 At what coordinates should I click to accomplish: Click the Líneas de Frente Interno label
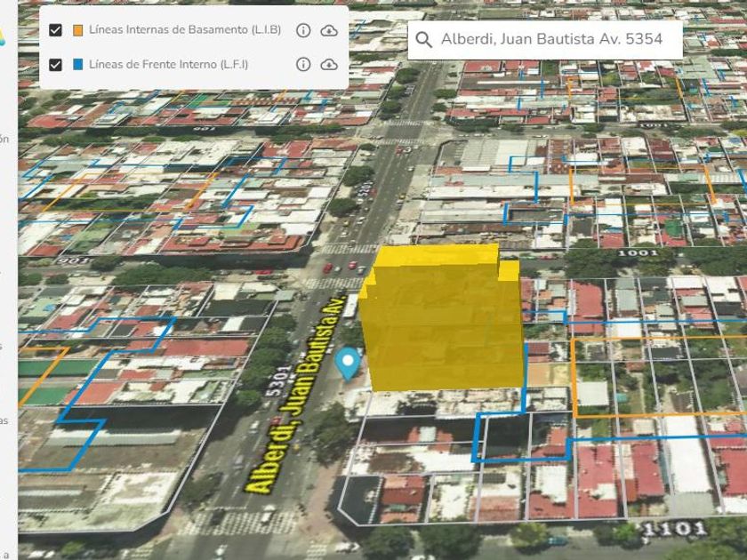pos(168,64)
